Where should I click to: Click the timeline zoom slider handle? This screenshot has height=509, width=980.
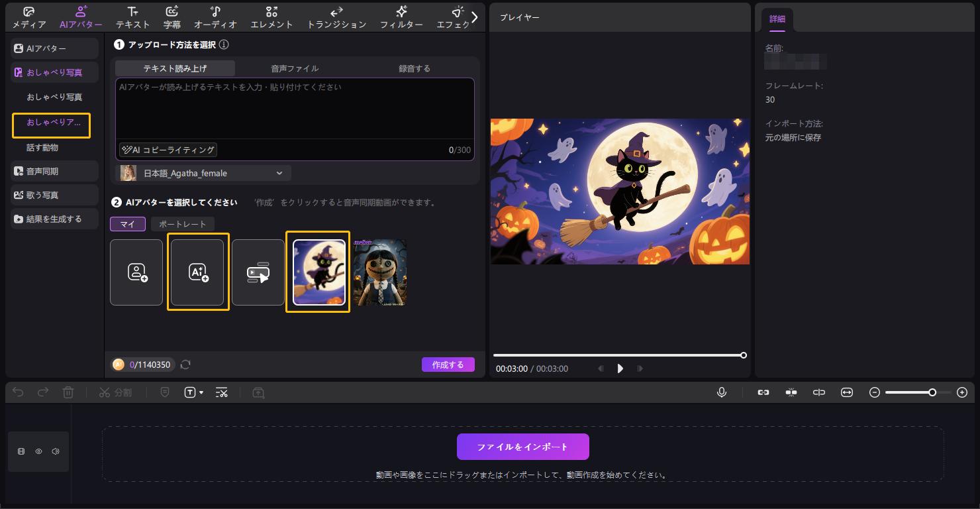point(932,392)
